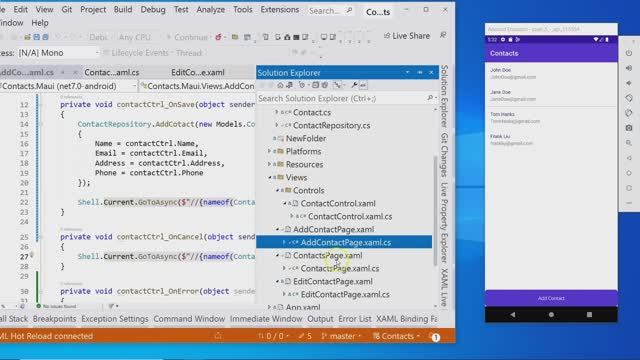This screenshot has height=360, width=640.
Task: Click the emulator sidebar Overview square icon
Action: (x=629, y=188)
